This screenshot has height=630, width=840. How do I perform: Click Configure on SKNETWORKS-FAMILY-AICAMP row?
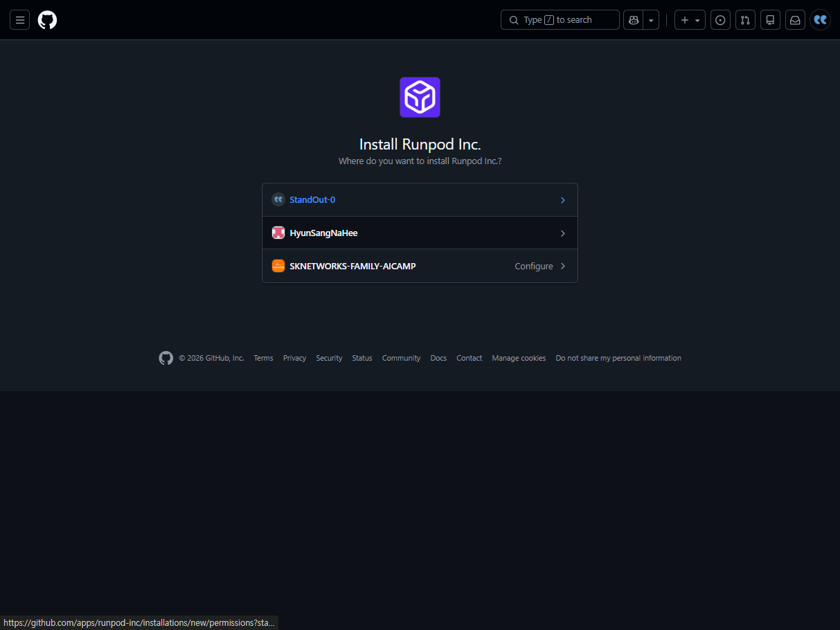coord(534,266)
